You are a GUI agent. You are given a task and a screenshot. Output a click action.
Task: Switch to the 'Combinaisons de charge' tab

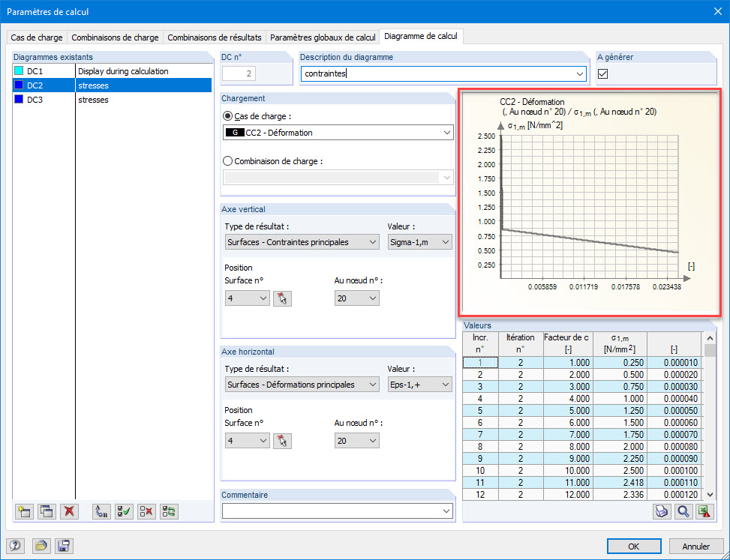(x=115, y=37)
